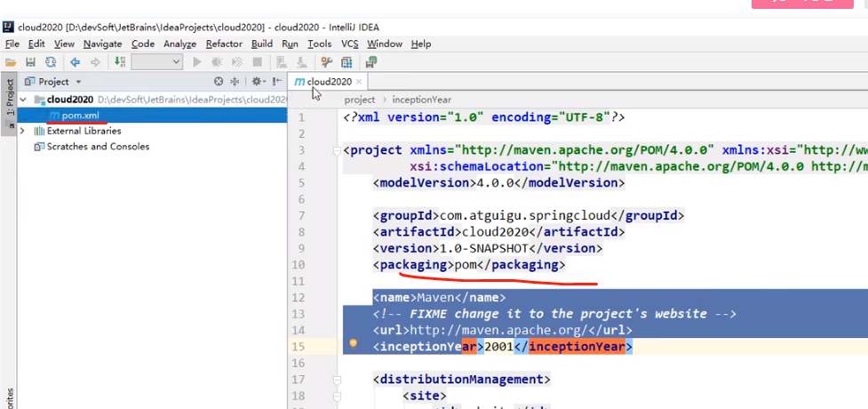Click the Collapse All icon in Project panel
The width and height of the screenshot is (868, 409).
[x=235, y=82]
